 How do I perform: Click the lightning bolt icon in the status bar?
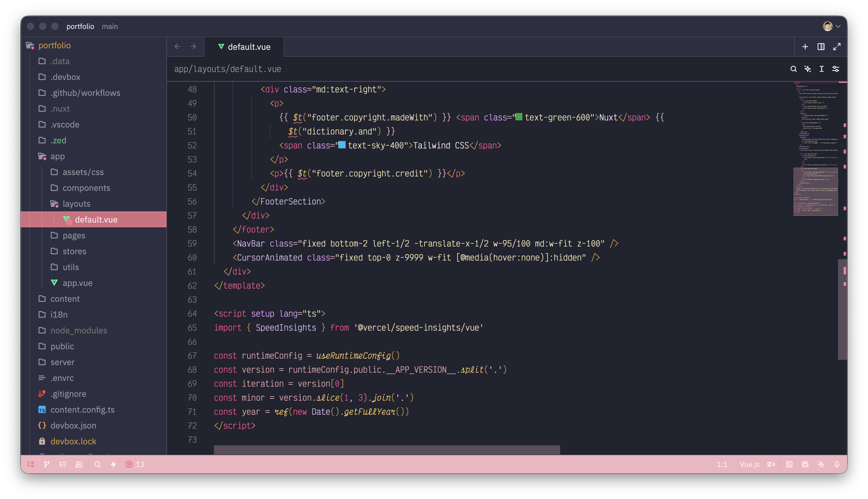pyautogui.click(x=113, y=464)
